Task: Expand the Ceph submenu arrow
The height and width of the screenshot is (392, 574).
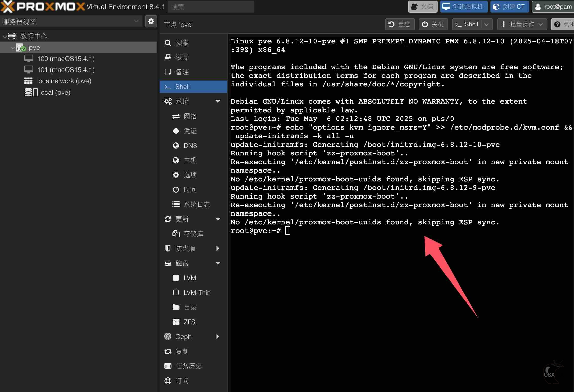Action: pyautogui.click(x=218, y=337)
